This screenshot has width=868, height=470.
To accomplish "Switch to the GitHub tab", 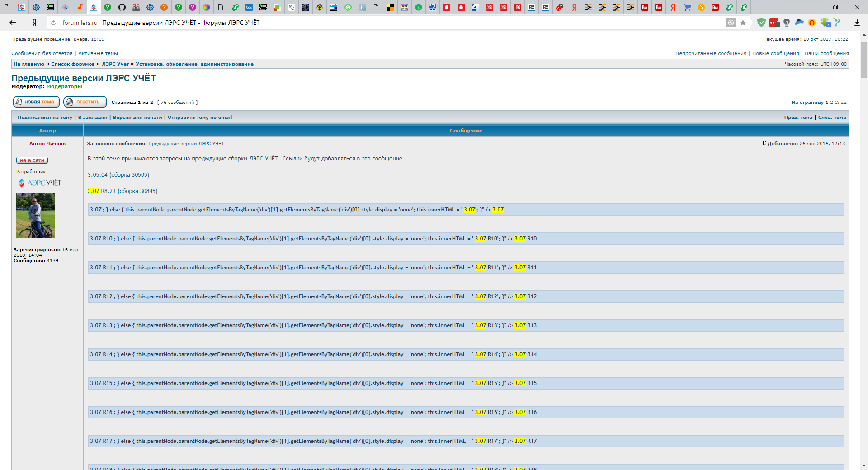I will pyautogui.click(x=122, y=7).
